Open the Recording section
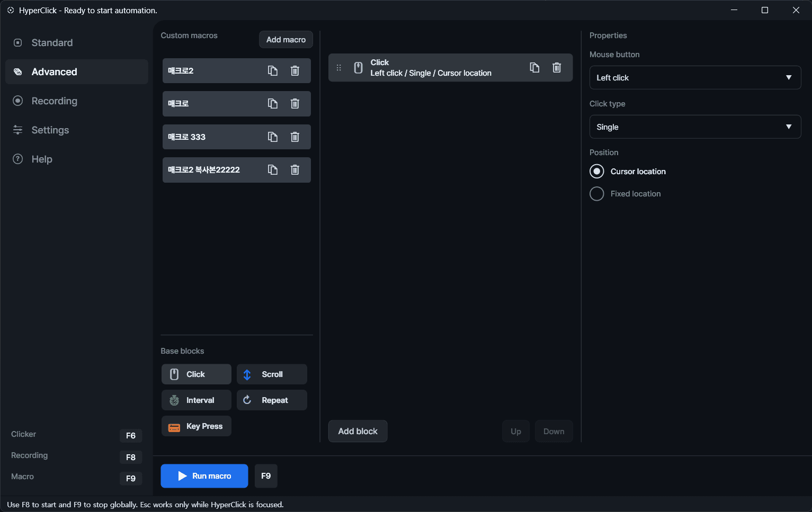 (x=55, y=101)
